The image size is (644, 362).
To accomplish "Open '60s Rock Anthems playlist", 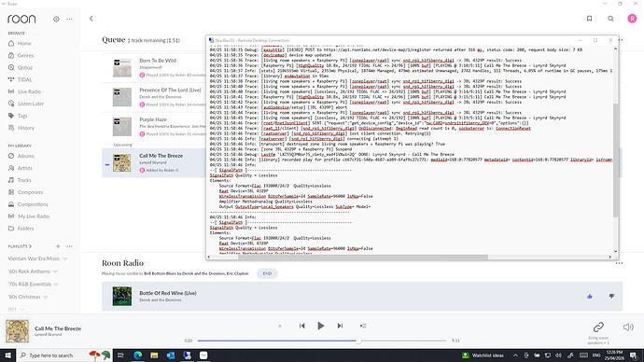I will [29, 271].
